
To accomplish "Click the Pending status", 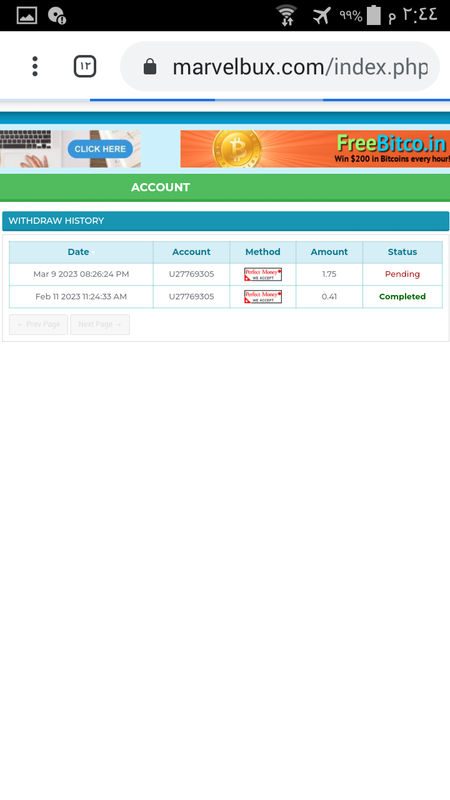I will 402,274.
